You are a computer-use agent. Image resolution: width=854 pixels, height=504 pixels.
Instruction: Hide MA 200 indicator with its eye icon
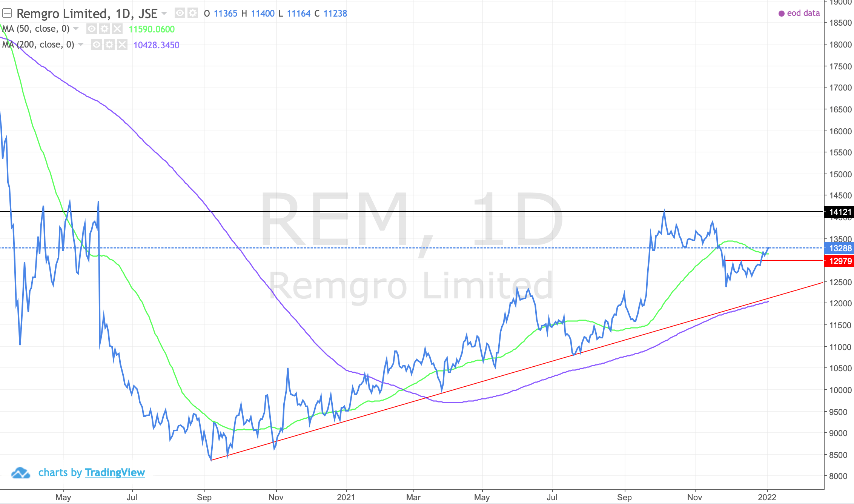tap(97, 45)
